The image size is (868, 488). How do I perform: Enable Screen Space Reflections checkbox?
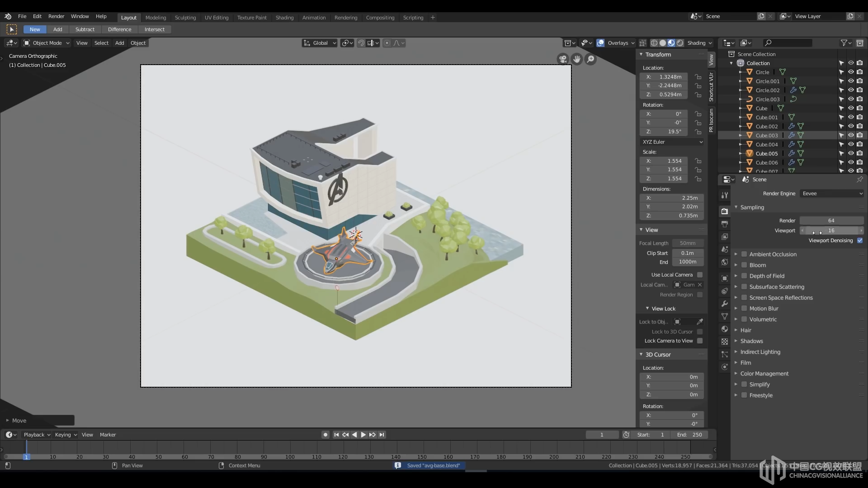click(x=744, y=298)
